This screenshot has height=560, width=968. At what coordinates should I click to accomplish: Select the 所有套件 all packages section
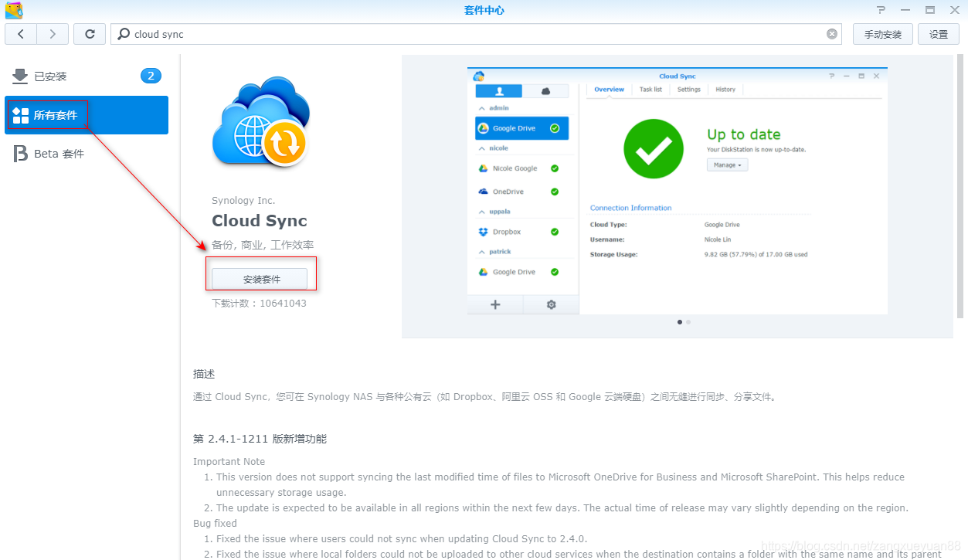pos(87,115)
